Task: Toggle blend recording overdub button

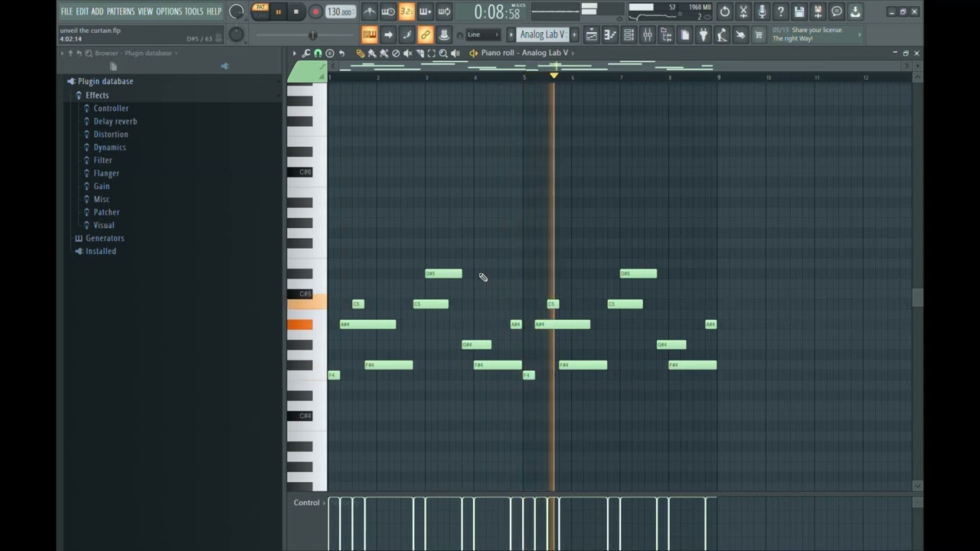Action: [425, 11]
